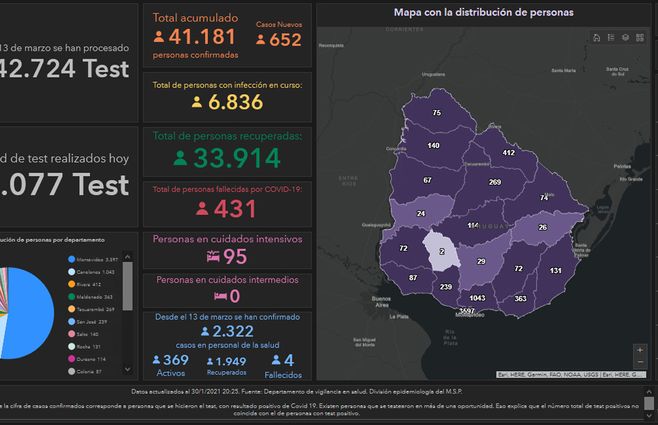
Task: Open the map layers icon
Action: [625, 38]
